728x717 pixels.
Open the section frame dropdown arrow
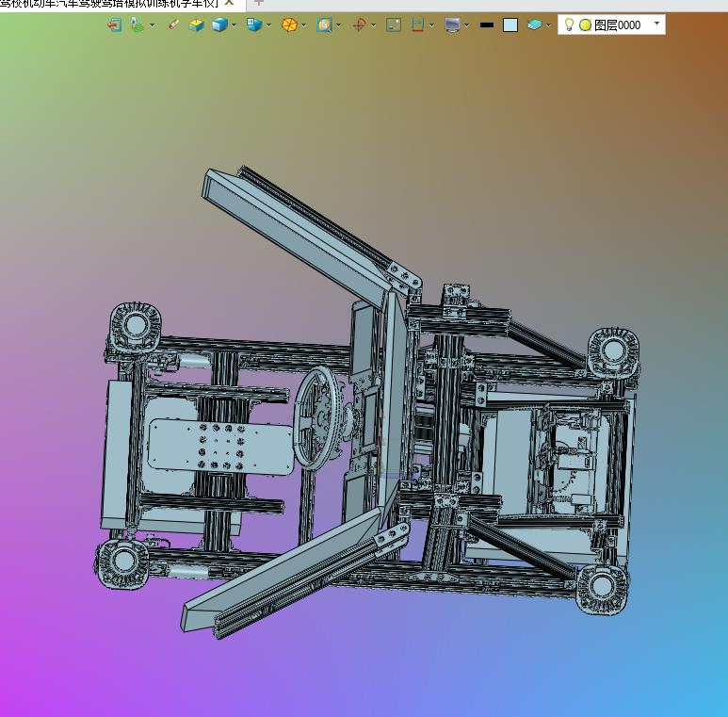(431, 25)
